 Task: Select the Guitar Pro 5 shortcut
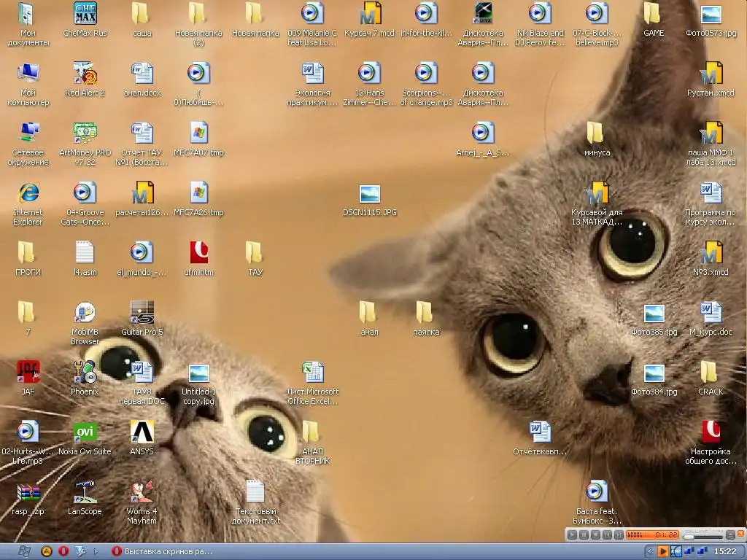pyautogui.click(x=142, y=314)
